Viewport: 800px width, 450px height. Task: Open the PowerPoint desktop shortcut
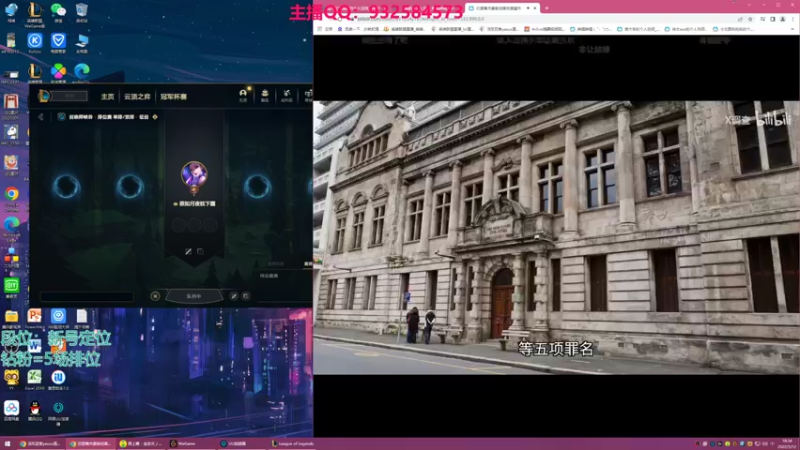coord(35,318)
